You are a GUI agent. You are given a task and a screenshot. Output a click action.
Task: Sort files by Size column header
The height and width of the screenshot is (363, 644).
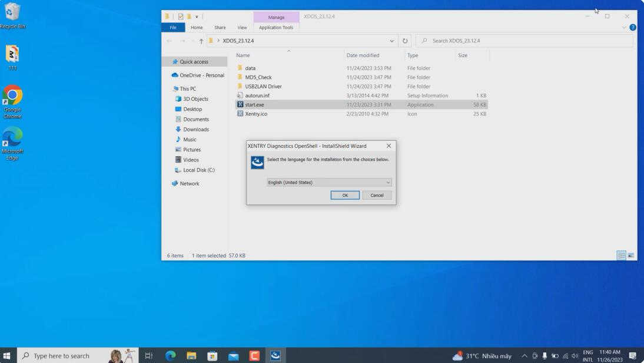(x=463, y=55)
